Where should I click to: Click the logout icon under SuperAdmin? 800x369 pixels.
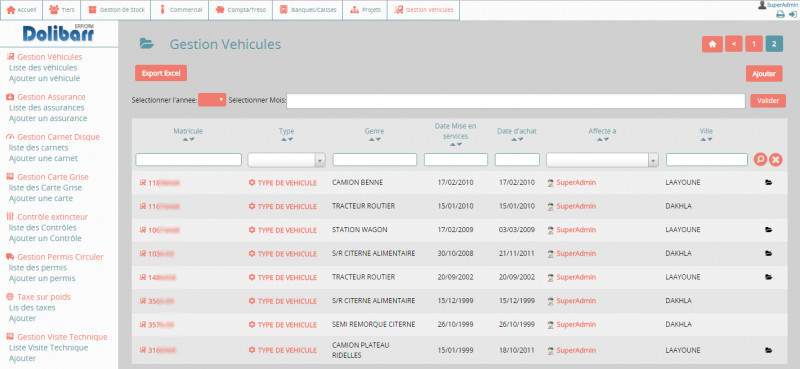click(792, 14)
